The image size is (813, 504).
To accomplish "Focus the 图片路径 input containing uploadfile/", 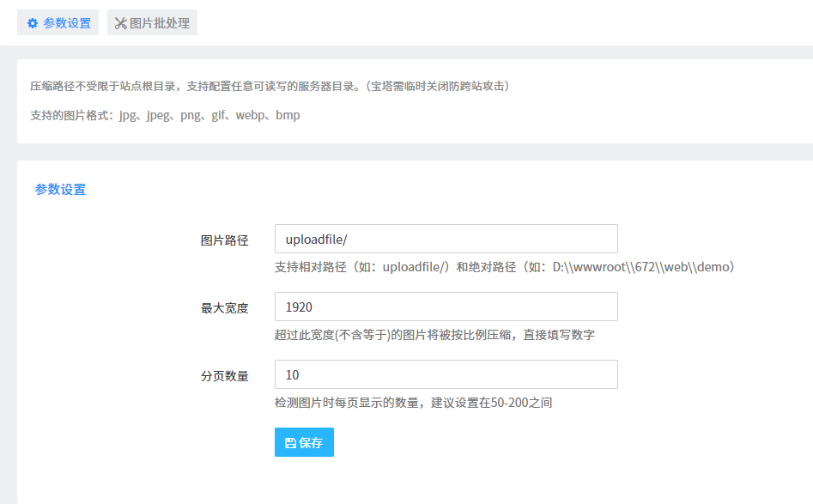I will tap(446, 239).
